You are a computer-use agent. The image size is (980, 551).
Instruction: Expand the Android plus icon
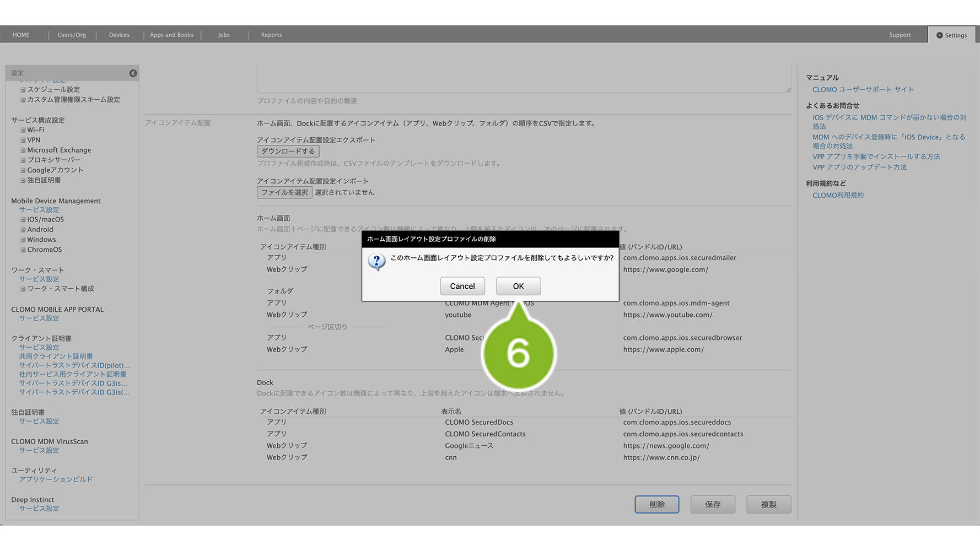tap(23, 230)
